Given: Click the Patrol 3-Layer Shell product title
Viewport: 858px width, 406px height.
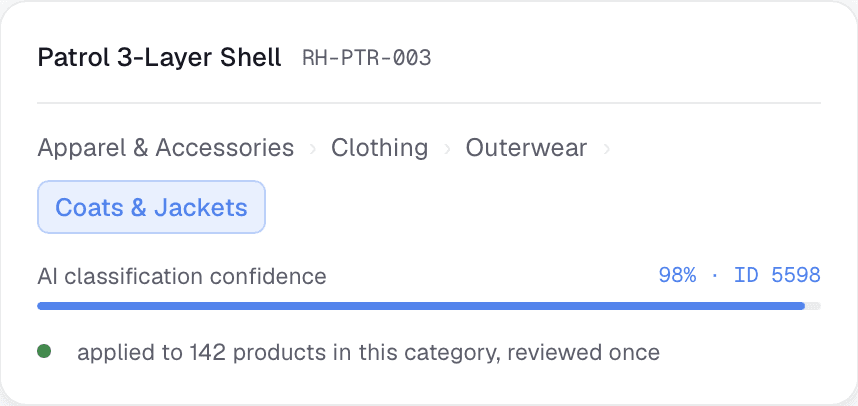Looking at the screenshot, I should 159,57.
